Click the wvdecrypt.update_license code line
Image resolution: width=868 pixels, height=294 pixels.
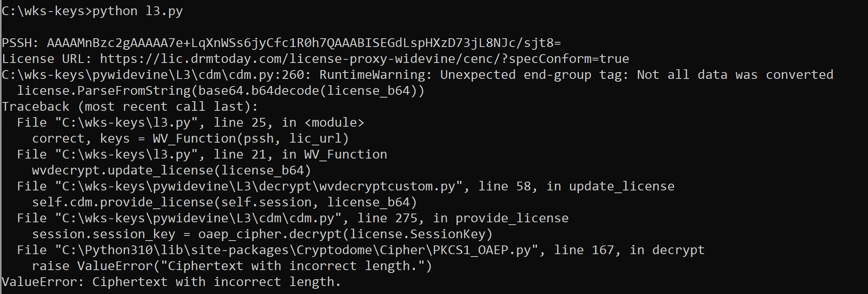[171, 171]
